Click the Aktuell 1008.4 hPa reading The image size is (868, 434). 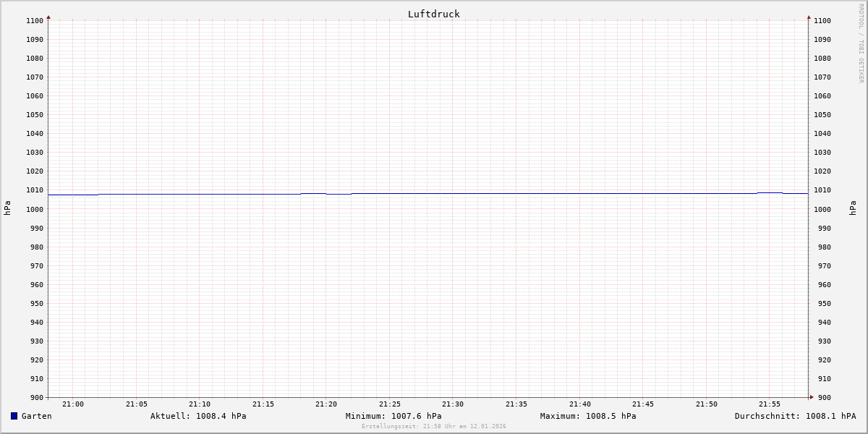pos(198,416)
